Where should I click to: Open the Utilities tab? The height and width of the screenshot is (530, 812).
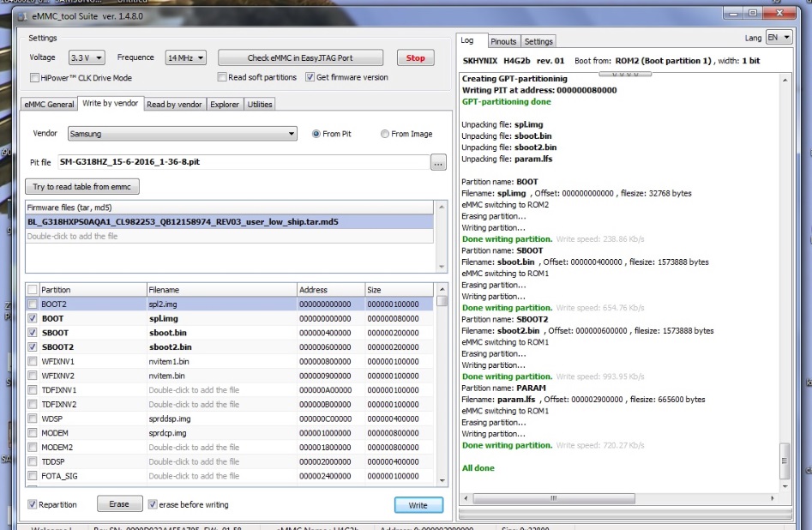tap(260, 104)
